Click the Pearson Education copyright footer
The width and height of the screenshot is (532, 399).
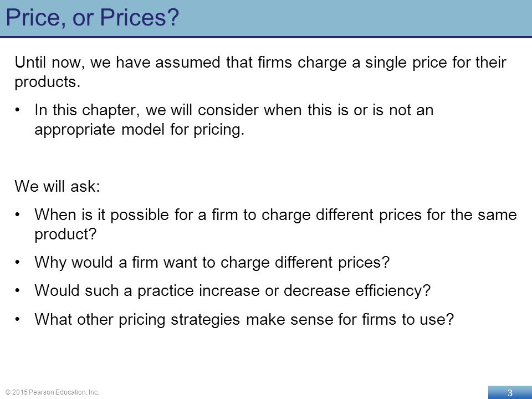coord(52,392)
